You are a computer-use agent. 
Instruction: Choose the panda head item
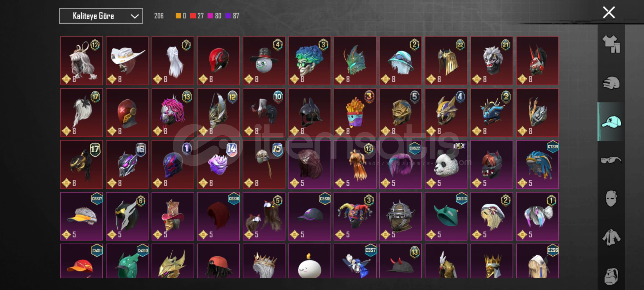pyautogui.click(x=446, y=165)
